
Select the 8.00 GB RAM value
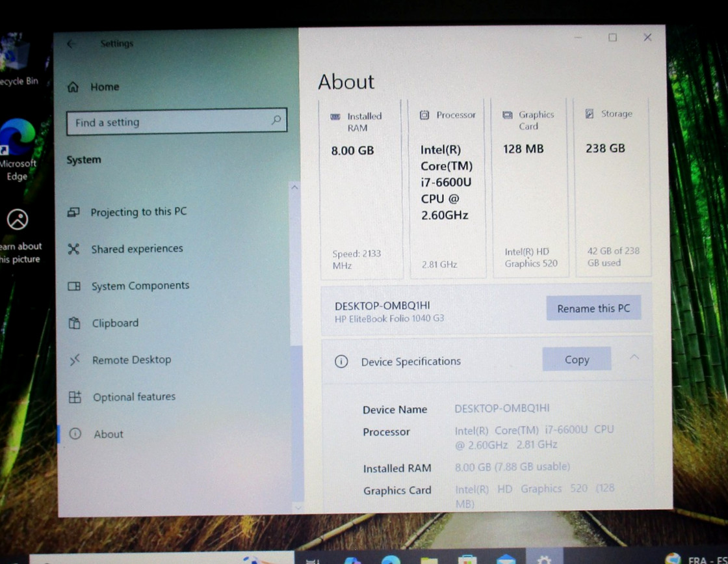tap(352, 150)
